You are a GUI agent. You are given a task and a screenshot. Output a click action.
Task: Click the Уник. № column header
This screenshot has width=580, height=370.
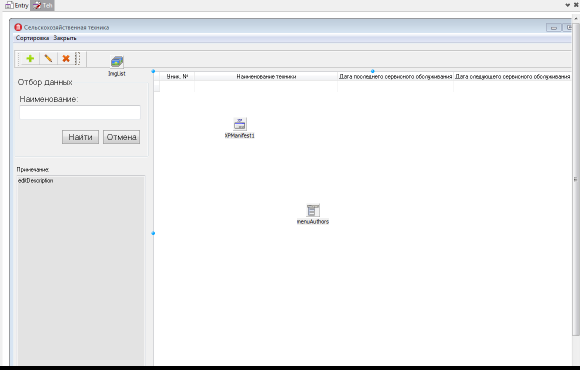(x=177, y=77)
